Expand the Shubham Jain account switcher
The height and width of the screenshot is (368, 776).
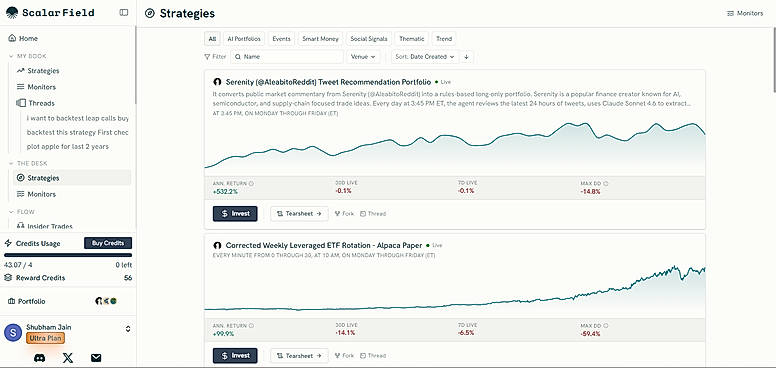128,329
